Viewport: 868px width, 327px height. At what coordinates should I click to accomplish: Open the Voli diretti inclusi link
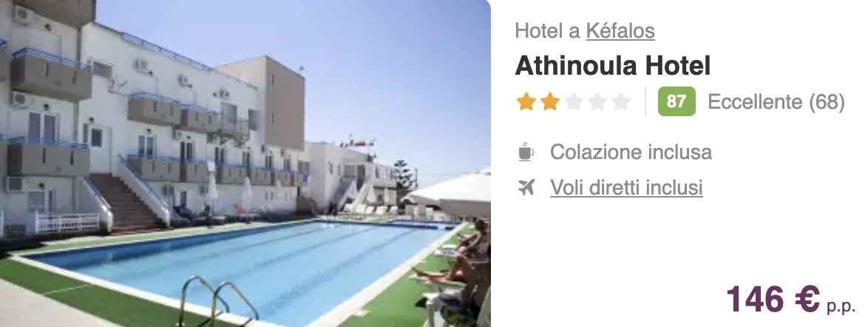coord(626,187)
